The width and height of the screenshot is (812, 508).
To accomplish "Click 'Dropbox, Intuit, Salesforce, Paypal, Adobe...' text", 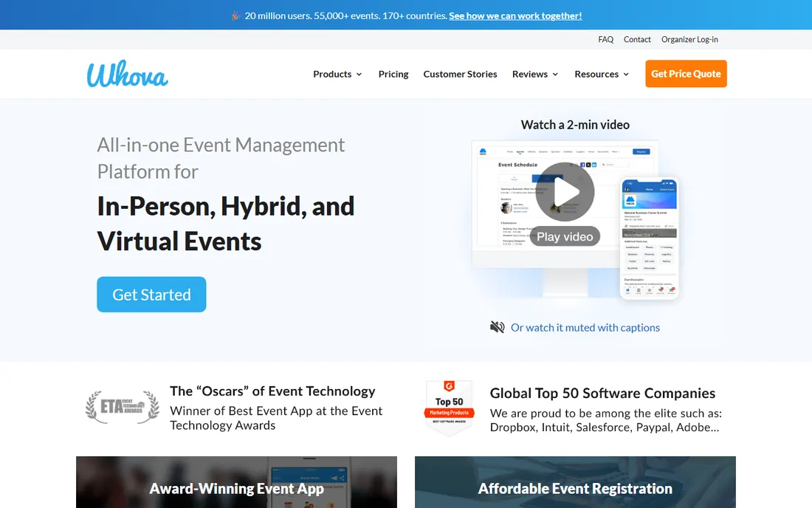I will pyautogui.click(x=605, y=428).
